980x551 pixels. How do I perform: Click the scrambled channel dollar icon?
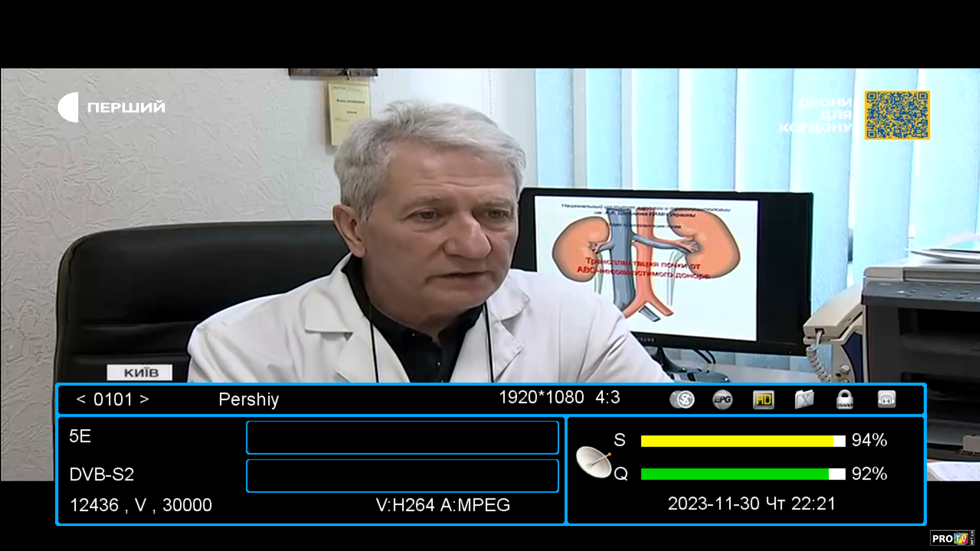point(682,399)
